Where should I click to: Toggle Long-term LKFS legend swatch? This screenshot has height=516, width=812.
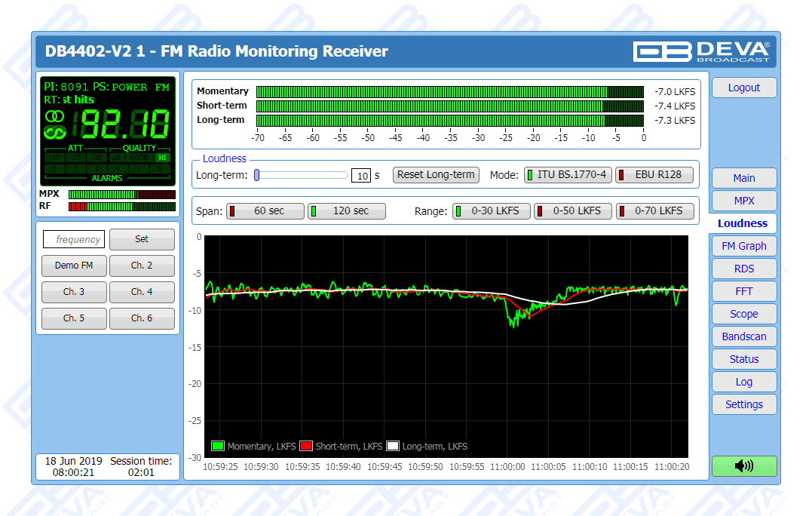[x=393, y=446]
